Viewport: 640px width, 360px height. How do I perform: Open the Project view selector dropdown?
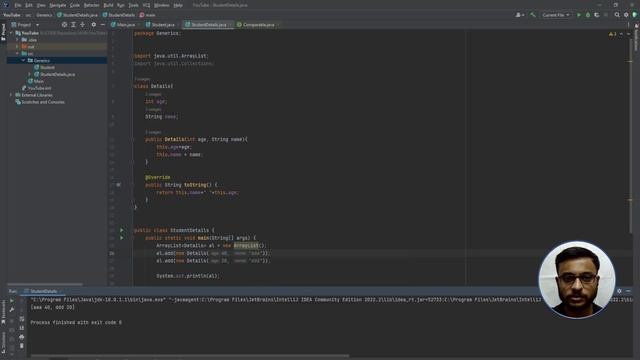click(x=25, y=24)
